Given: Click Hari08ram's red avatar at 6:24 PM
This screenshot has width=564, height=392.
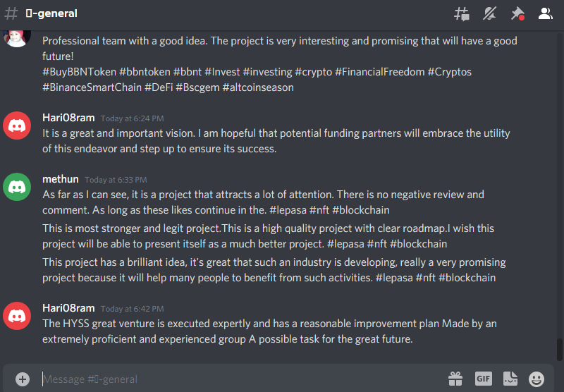Looking at the screenshot, I should pyautogui.click(x=17, y=125).
